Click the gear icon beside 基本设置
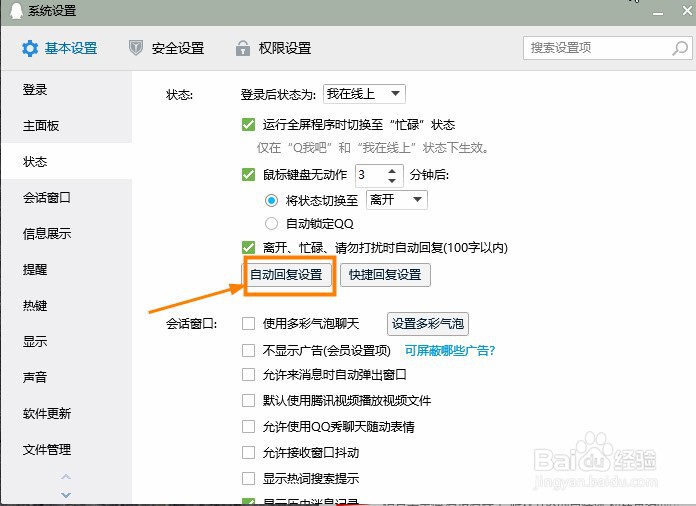 (x=30, y=48)
